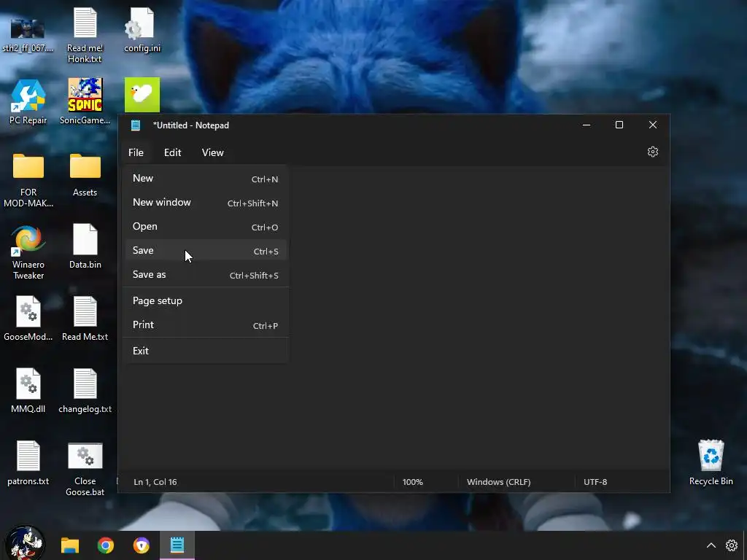The image size is (747, 560).
Task: Click the 100% zoom status entry
Action: 413,482
